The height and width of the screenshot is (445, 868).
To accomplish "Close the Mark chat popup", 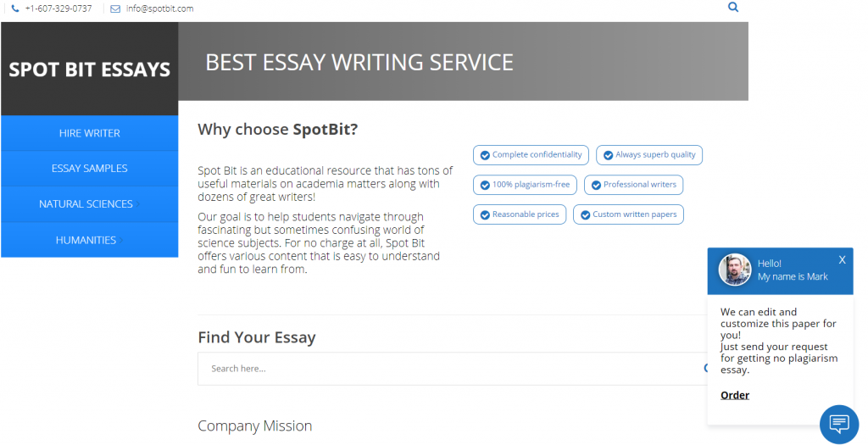I will [x=842, y=259].
